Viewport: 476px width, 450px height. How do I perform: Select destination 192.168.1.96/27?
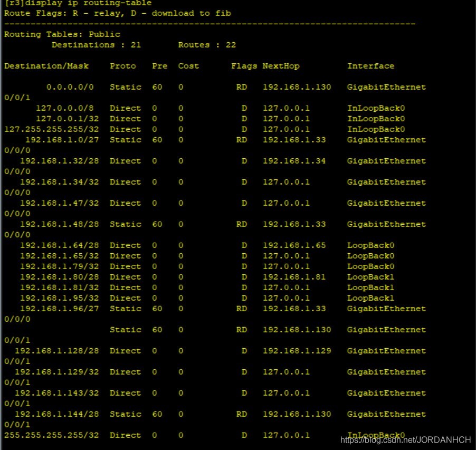click(60, 309)
